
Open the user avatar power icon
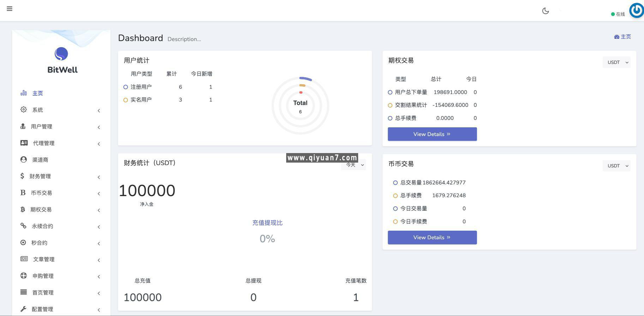tap(637, 10)
